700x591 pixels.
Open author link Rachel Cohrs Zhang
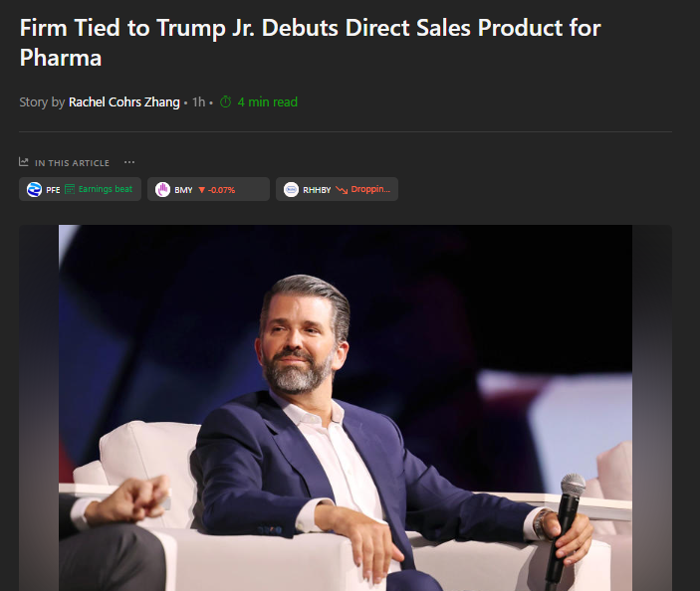[x=124, y=102]
